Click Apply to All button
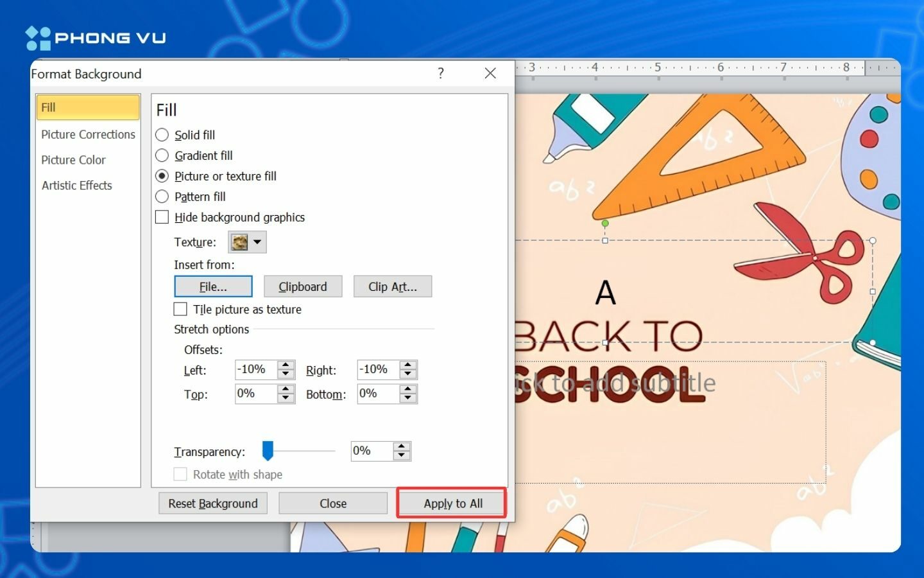 [x=453, y=504]
